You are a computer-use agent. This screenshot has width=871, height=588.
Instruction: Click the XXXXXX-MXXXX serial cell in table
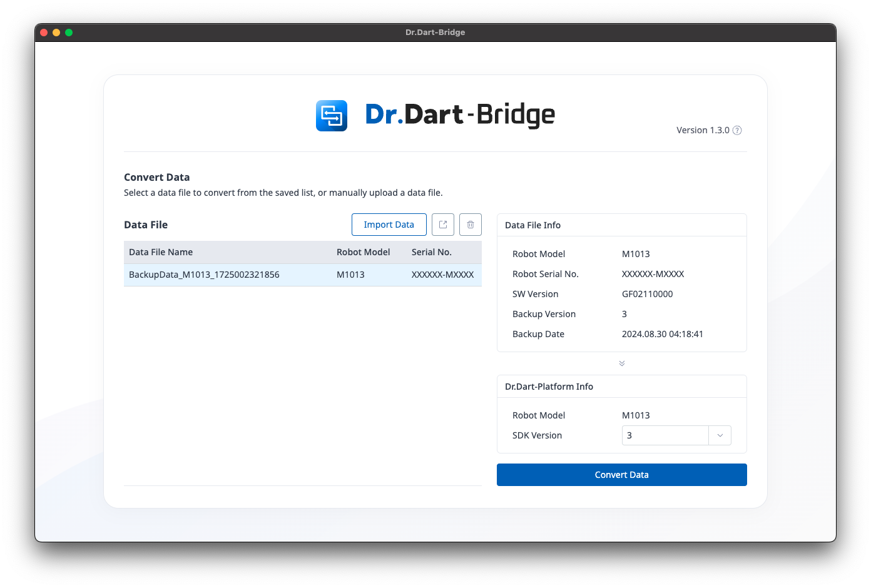point(442,275)
